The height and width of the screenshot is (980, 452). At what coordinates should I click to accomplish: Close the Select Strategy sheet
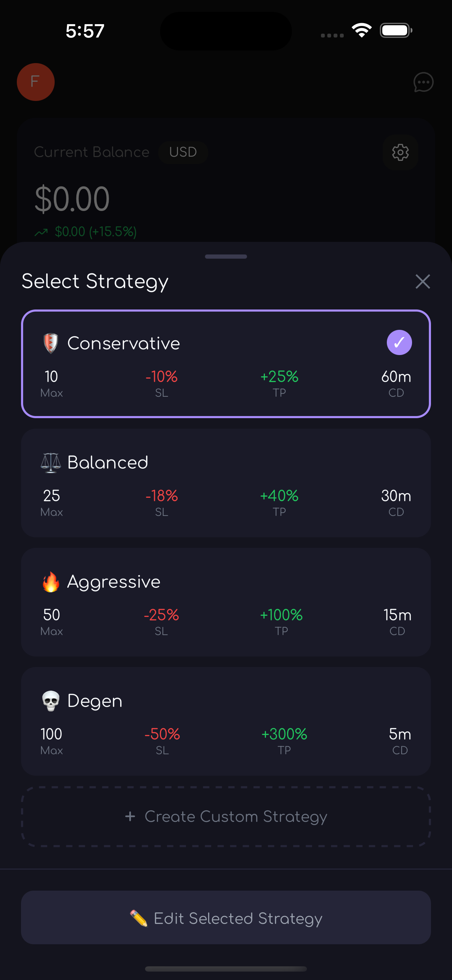[x=423, y=282]
